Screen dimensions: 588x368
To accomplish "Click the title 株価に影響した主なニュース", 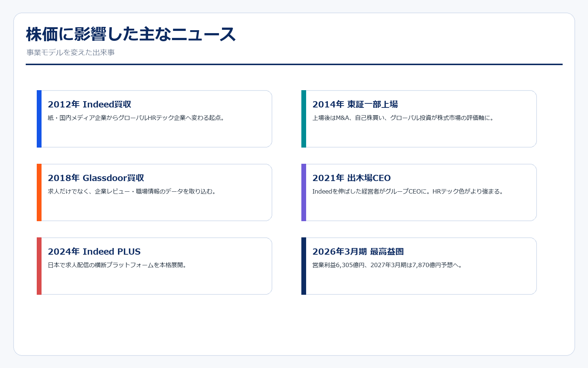I will coord(131,34).
